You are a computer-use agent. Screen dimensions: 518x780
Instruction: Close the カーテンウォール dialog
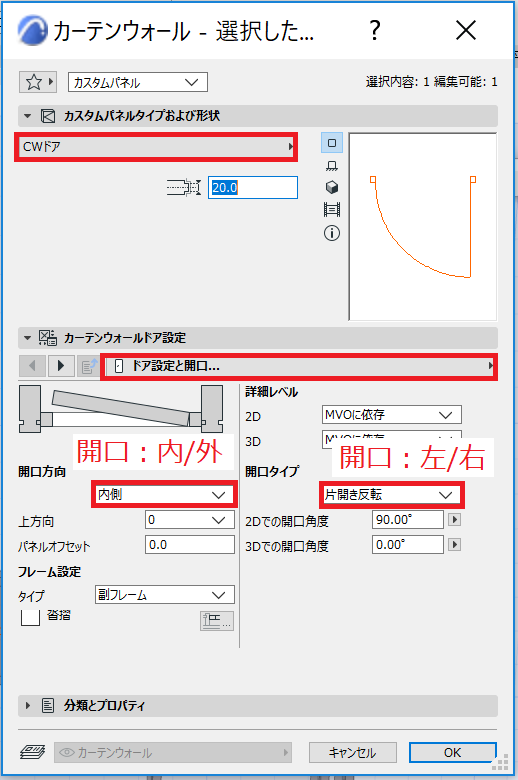tap(466, 30)
